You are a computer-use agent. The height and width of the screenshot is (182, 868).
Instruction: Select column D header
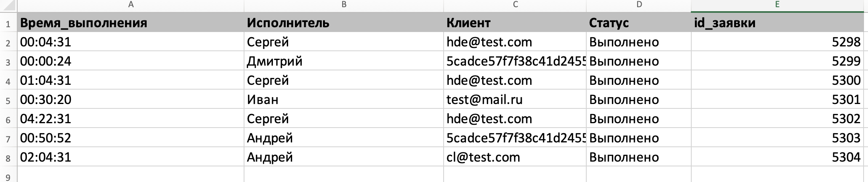coord(639,5)
